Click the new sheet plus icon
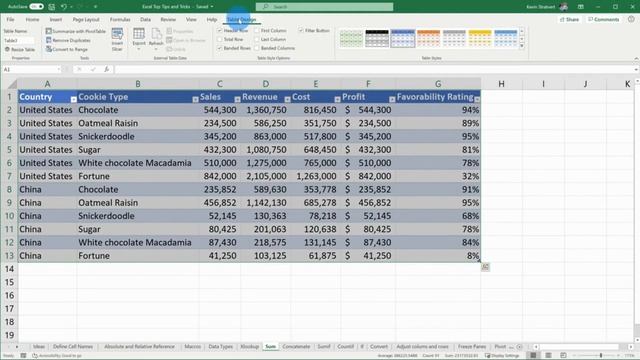The image size is (640, 360). point(519,347)
